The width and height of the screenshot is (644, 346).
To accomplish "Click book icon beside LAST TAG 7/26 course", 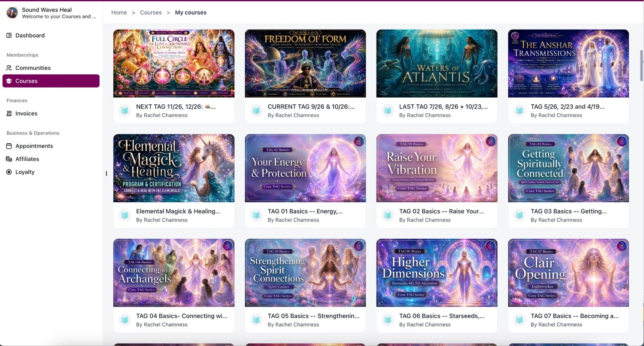I will 388,111.
